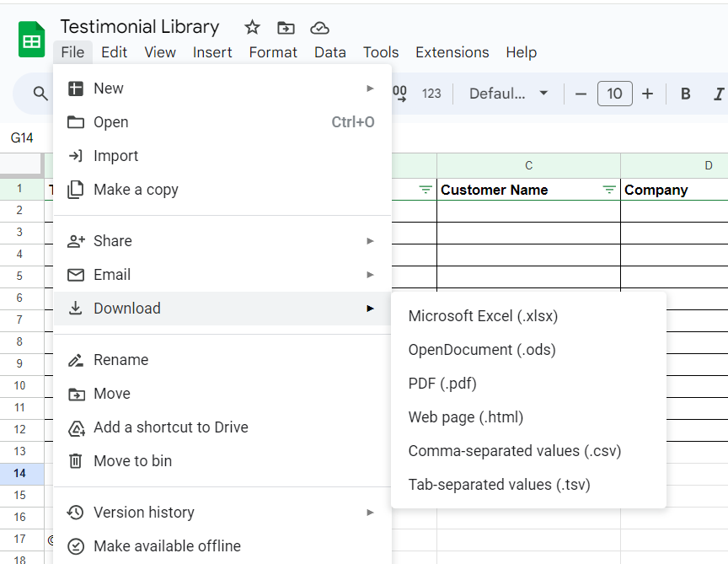Screen dimensions: 728x564
Task: Check the cloud document status icon
Action: pyautogui.click(x=319, y=28)
